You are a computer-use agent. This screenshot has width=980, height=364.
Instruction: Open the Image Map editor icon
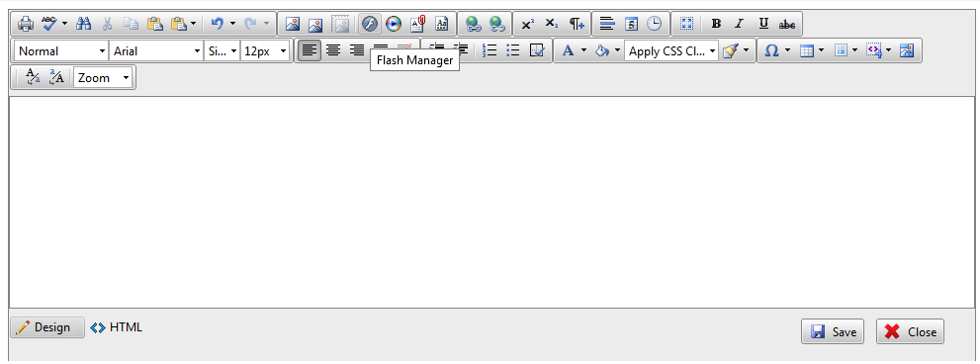[x=907, y=51]
